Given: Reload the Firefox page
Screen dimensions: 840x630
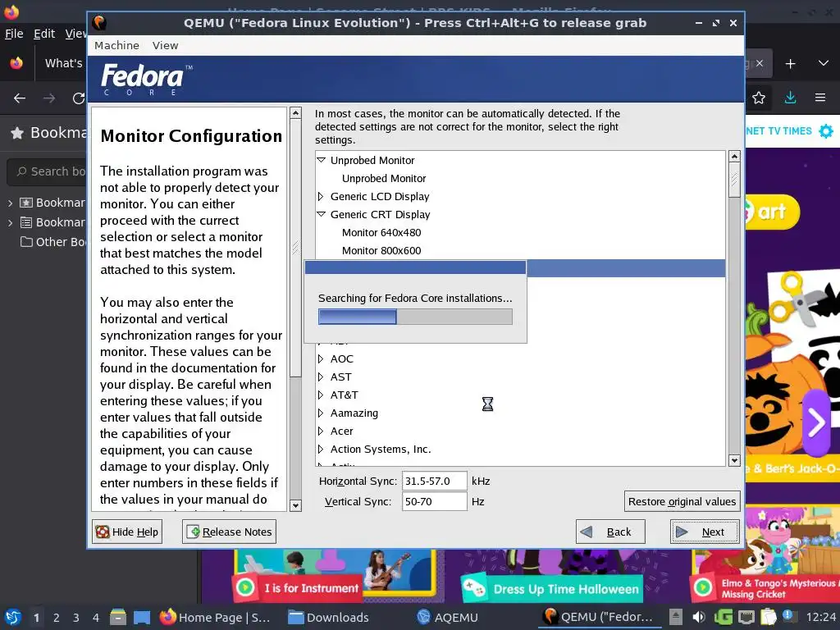Looking at the screenshot, I should 79,98.
